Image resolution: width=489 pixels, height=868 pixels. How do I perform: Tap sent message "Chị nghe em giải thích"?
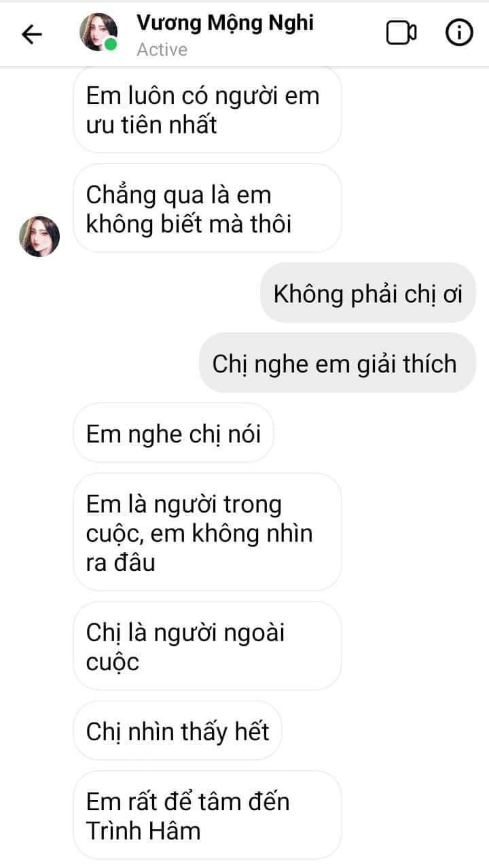pos(337,363)
